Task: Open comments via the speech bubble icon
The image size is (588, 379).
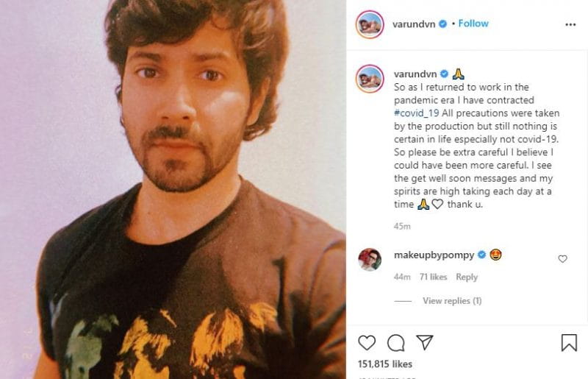Action: pos(395,342)
